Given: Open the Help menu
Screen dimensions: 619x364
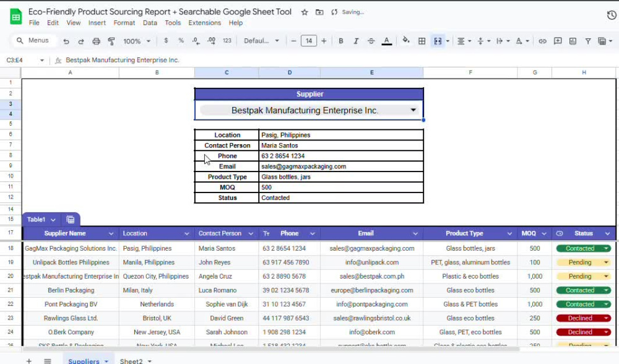Looking at the screenshot, I should click(x=235, y=23).
